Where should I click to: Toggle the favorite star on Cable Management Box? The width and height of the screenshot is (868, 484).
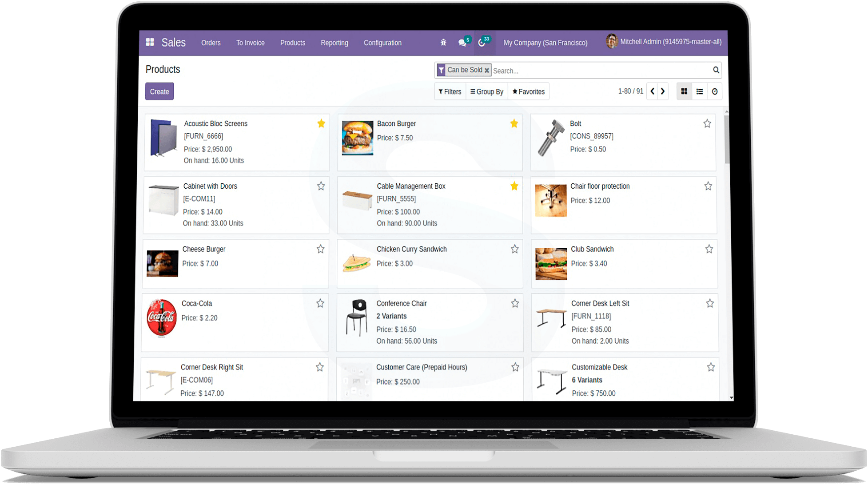tap(514, 186)
